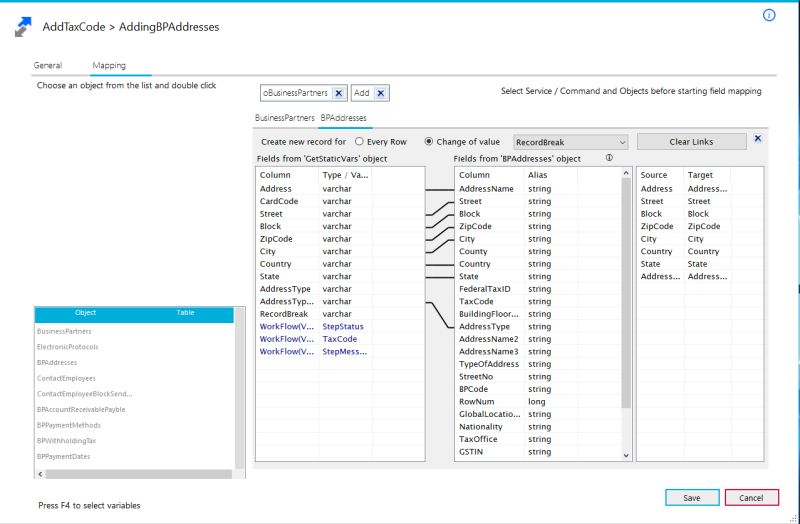Select GSTIN in BPAddresses fields
Viewport: 800px width, 524px height.
click(538, 452)
